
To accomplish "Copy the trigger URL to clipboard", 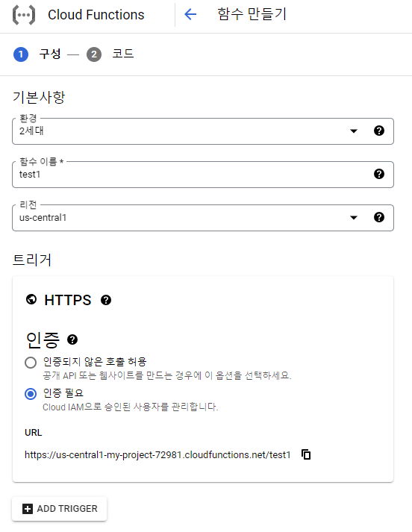I will click(306, 454).
